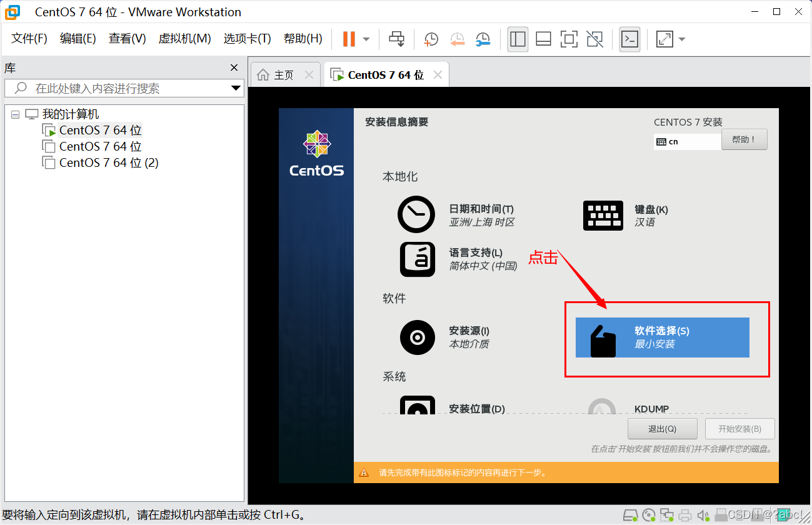Click the sound card status icon
This screenshot has height=525, width=812.
[703, 516]
